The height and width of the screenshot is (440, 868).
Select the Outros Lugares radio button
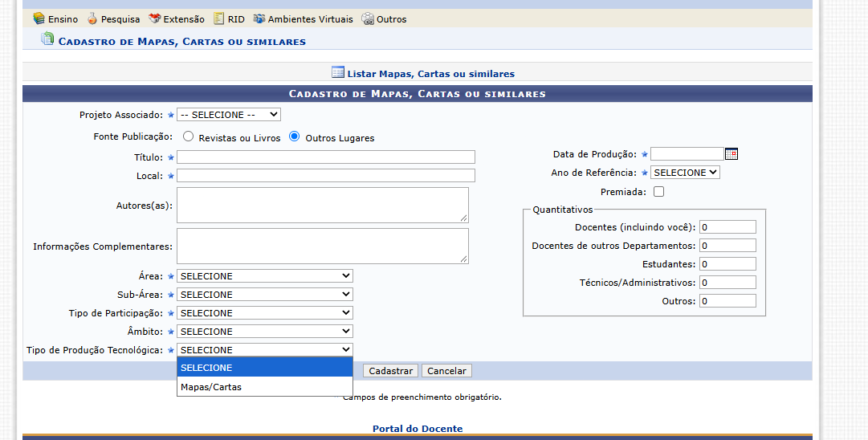tap(295, 136)
